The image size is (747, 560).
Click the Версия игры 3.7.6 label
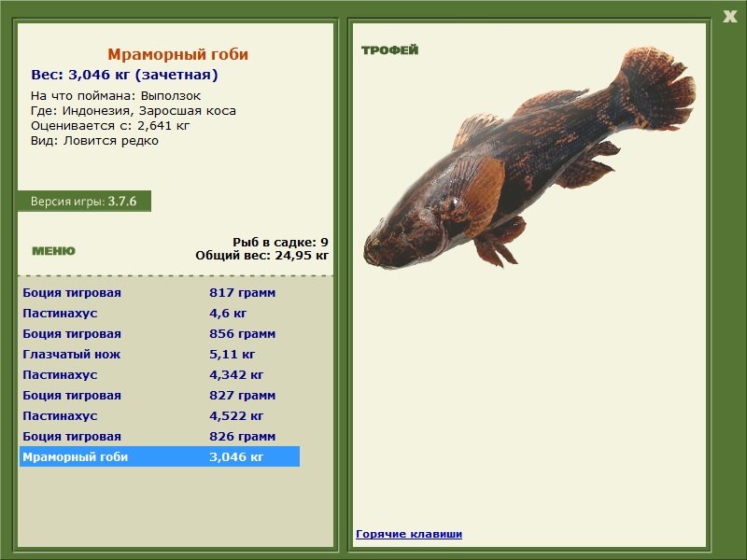coord(84,202)
